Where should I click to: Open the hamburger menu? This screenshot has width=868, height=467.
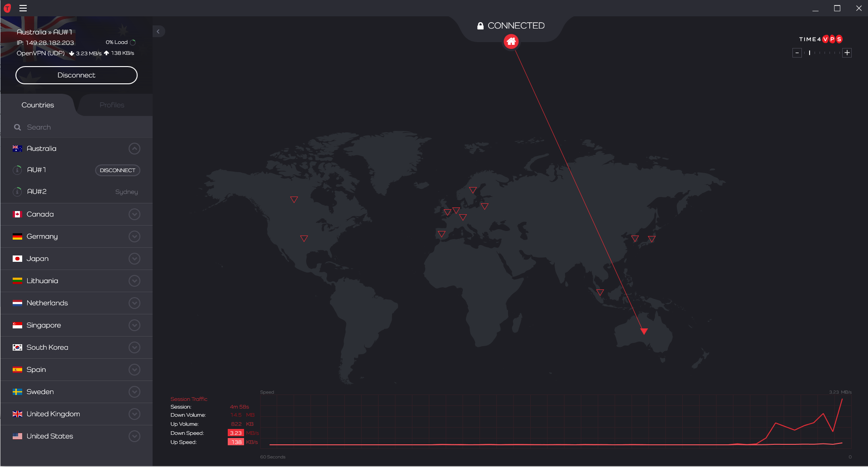point(23,8)
